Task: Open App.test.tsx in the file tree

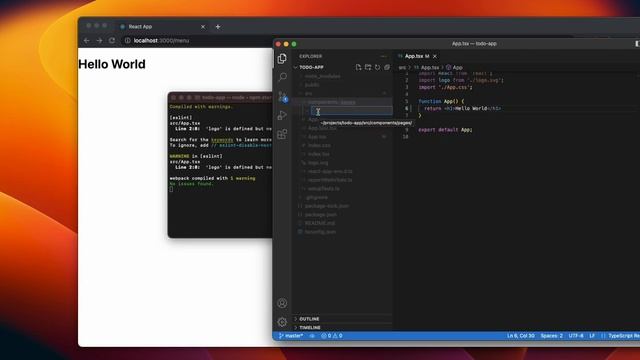Action: pos(322,128)
